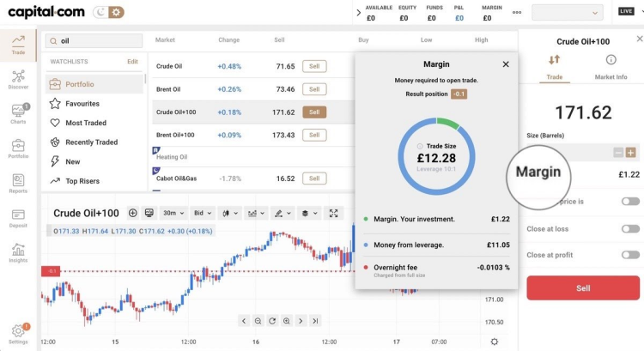
Task: Reset the chart view
Action: pyautogui.click(x=272, y=321)
